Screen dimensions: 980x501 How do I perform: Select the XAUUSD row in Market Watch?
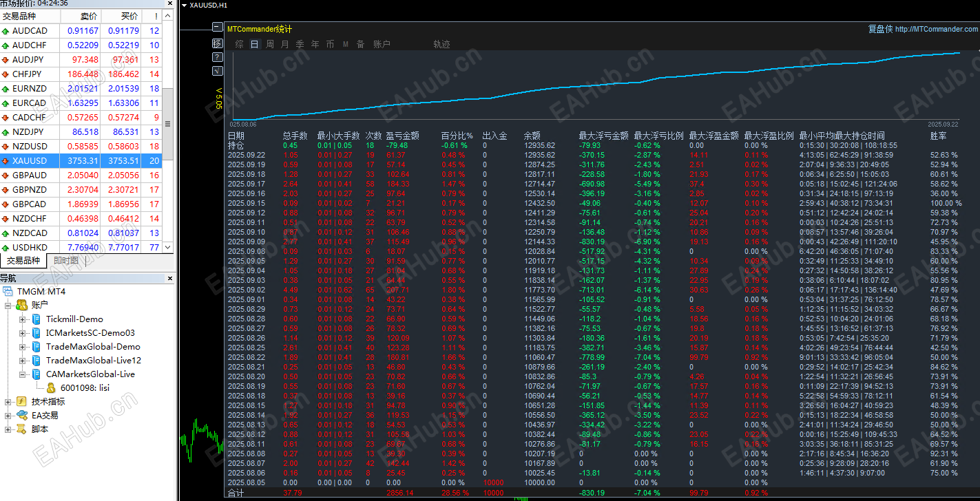click(81, 161)
